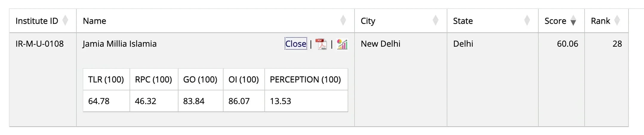
Task: Open the bar chart graph icon
Action: coord(342,44)
